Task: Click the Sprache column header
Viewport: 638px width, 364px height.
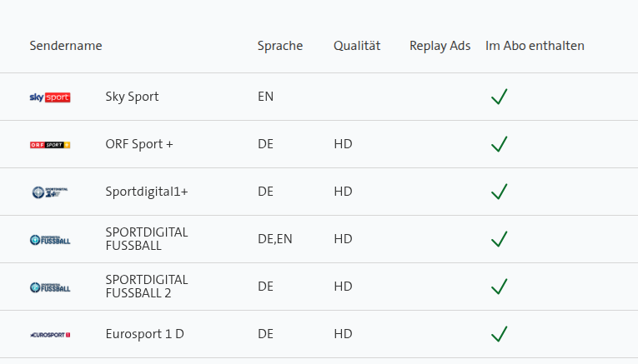Action: [x=280, y=46]
